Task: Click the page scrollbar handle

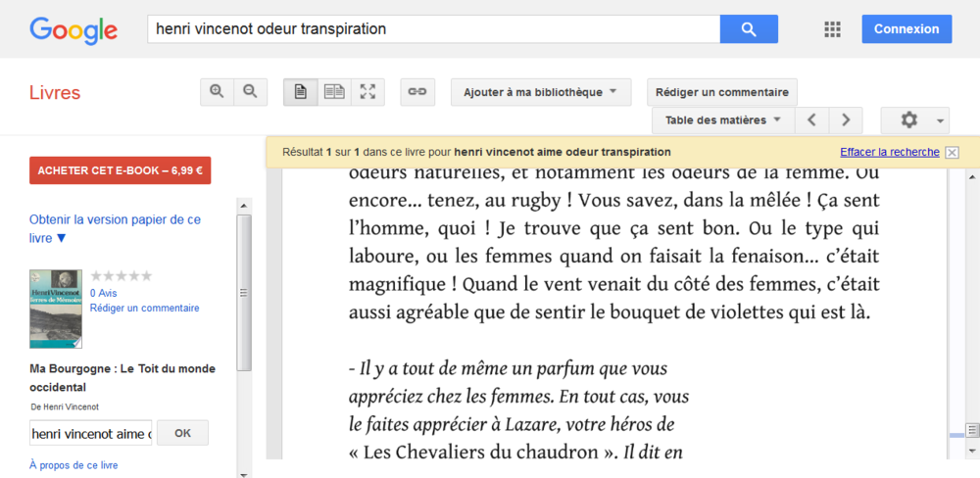Action: coord(972,430)
